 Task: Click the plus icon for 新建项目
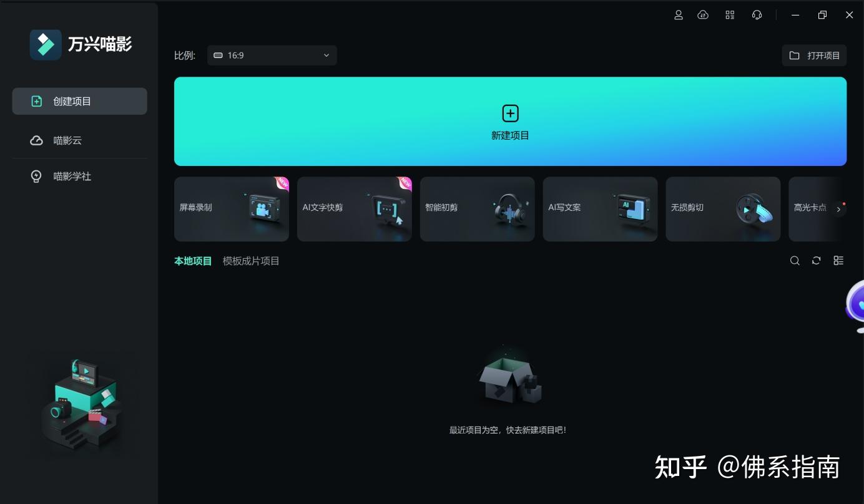[511, 114]
